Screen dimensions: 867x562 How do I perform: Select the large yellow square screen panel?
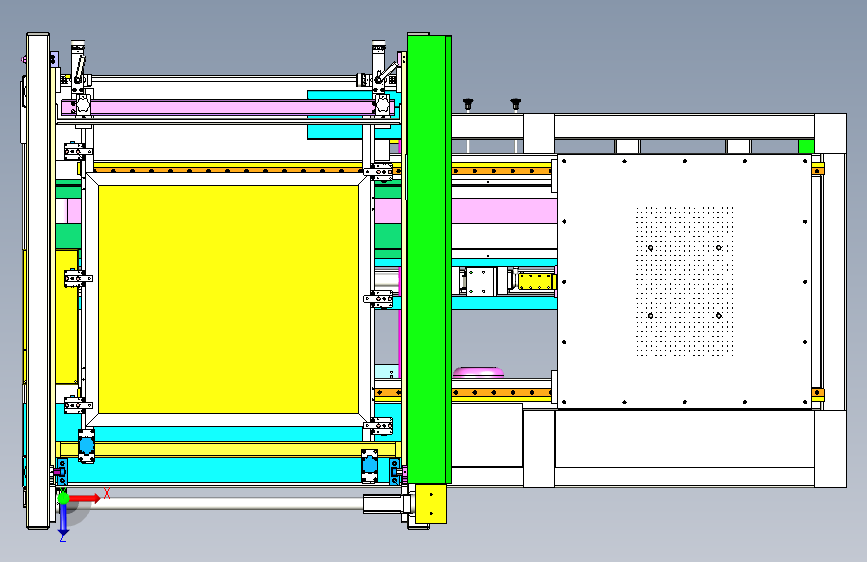[x=228, y=299]
